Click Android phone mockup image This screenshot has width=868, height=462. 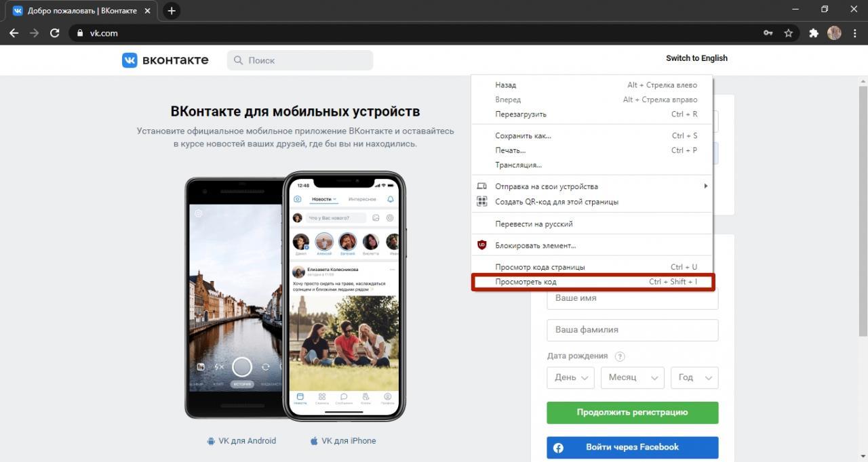coord(234,299)
